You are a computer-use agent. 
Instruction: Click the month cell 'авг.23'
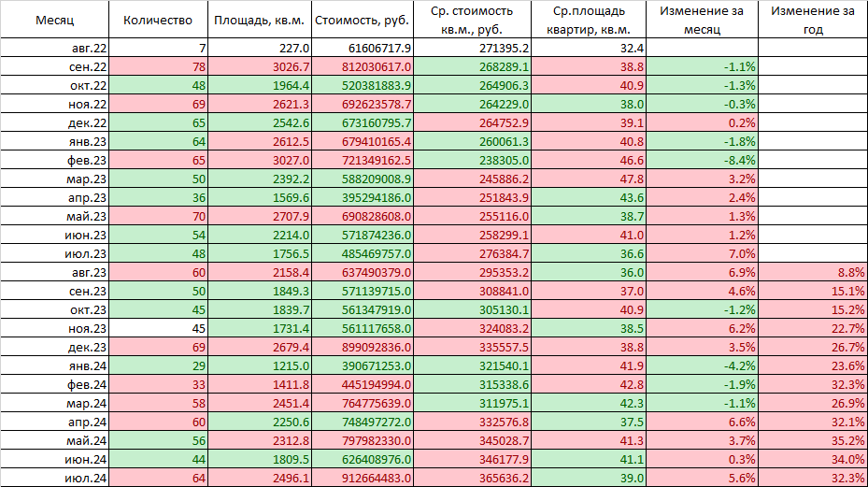(x=55, y=272)
